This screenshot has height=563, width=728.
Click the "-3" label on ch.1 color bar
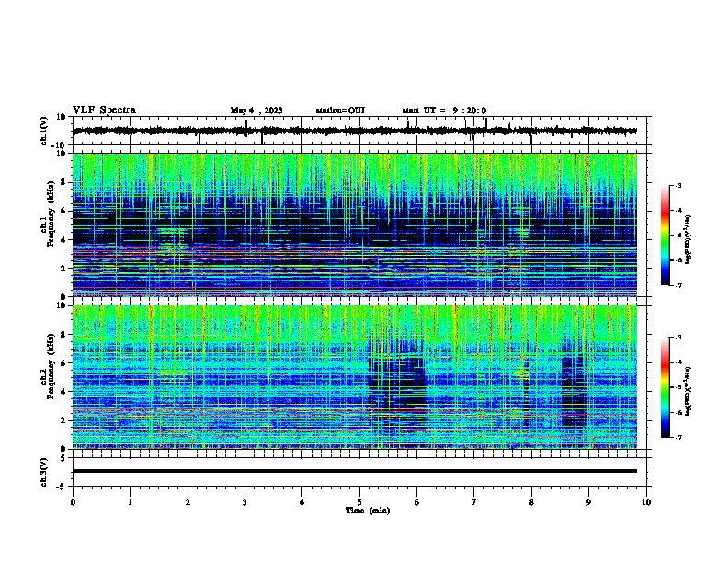point(677,186)
